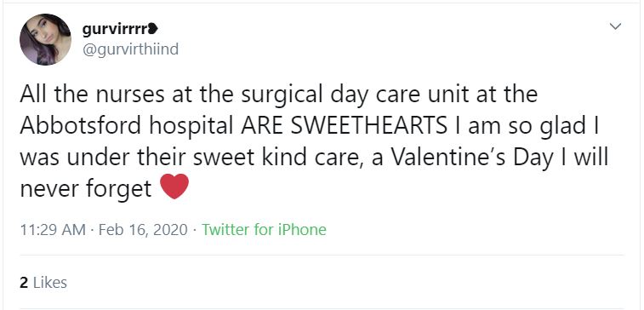Viewport: 644px width, 310px height.
Task: Click the capitalized word SWEETHEARTS
Action: coord(369,126)
